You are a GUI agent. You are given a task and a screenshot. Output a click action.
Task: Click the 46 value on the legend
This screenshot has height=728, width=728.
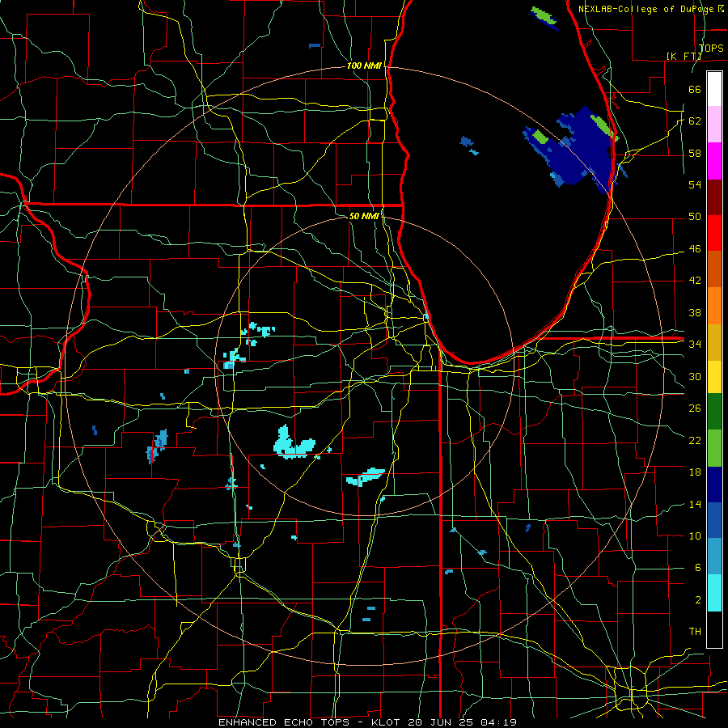coord(695,248)
